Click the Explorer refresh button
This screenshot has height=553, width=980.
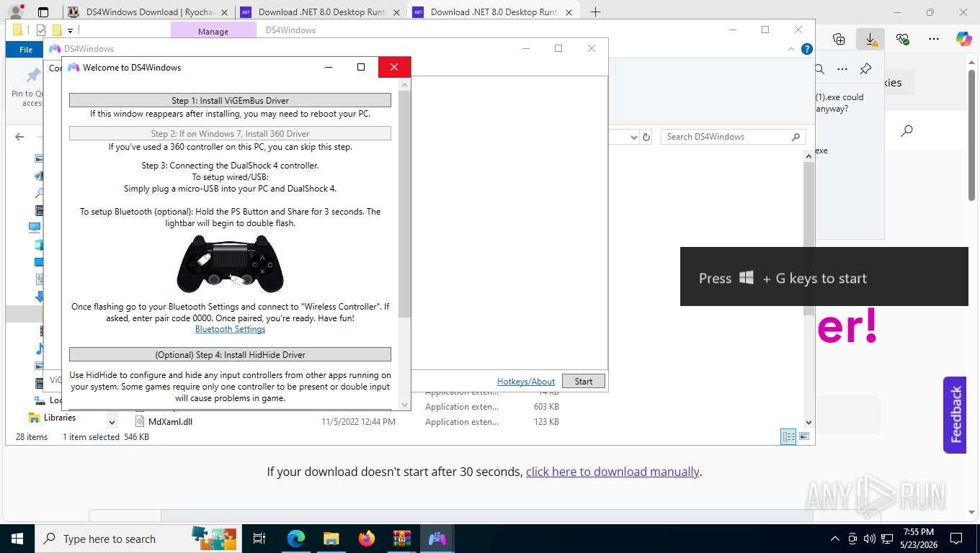646,137
